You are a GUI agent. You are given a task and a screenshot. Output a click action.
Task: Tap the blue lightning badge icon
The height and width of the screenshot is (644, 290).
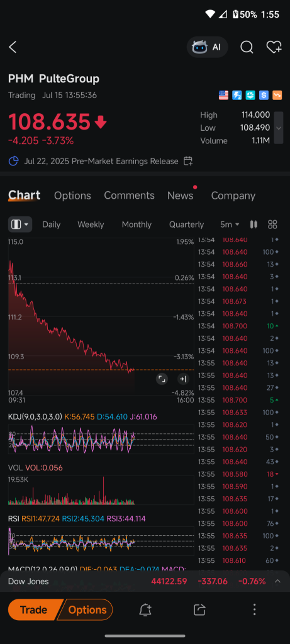coord(237,96)
